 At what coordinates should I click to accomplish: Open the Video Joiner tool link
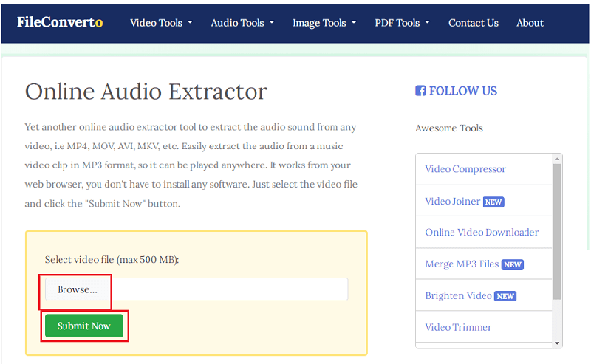point(453,202)
